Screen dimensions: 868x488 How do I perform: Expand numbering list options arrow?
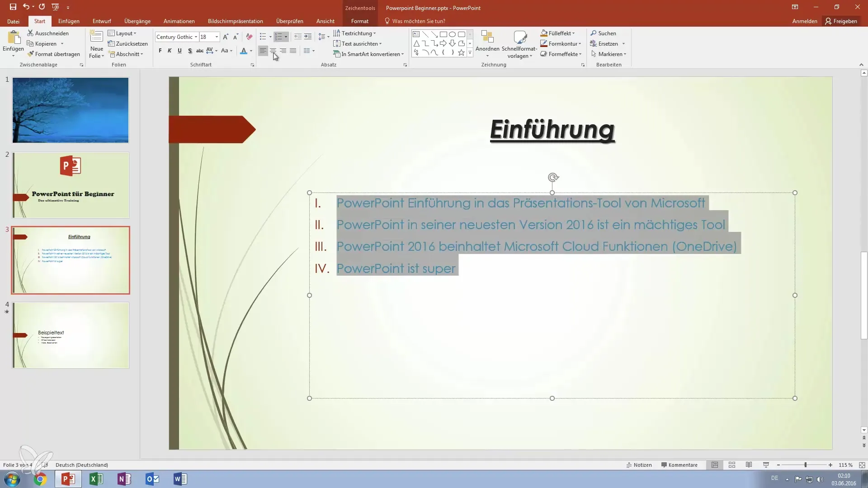point(286,37)
